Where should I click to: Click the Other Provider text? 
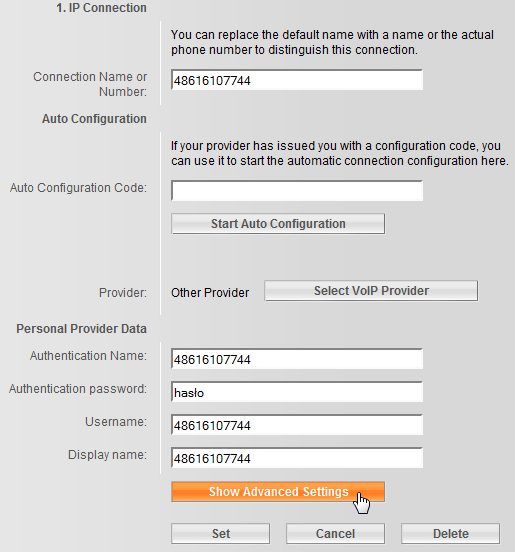pyautogui.click(x=210, y=293)
